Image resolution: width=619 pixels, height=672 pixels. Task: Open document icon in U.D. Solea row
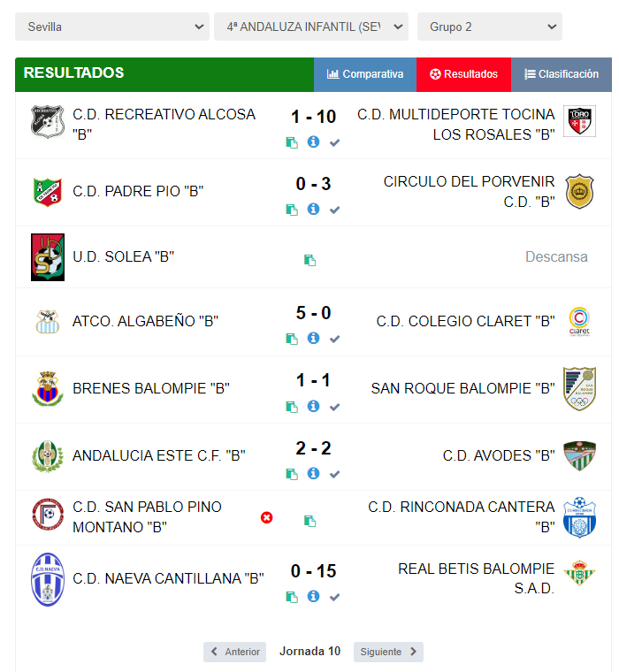coord(309,260)
